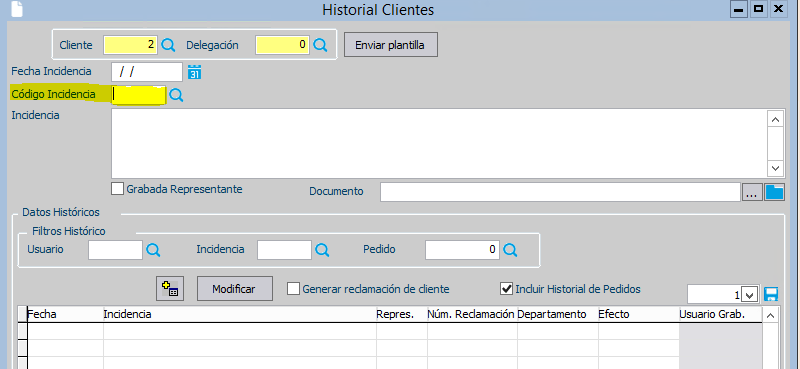Click Modificar button

(234, 289)
